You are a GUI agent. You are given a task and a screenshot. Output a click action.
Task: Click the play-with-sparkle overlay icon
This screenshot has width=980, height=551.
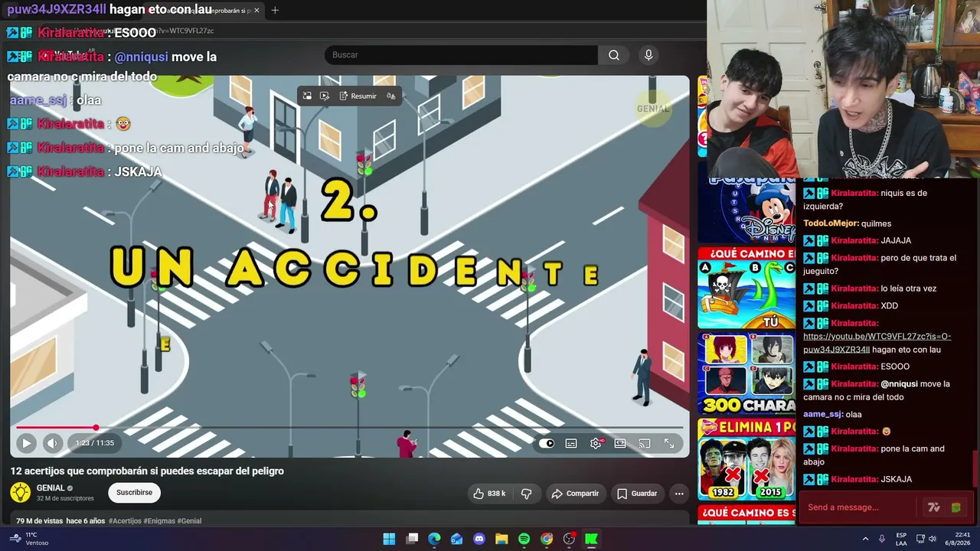click(x=325, y=96)
